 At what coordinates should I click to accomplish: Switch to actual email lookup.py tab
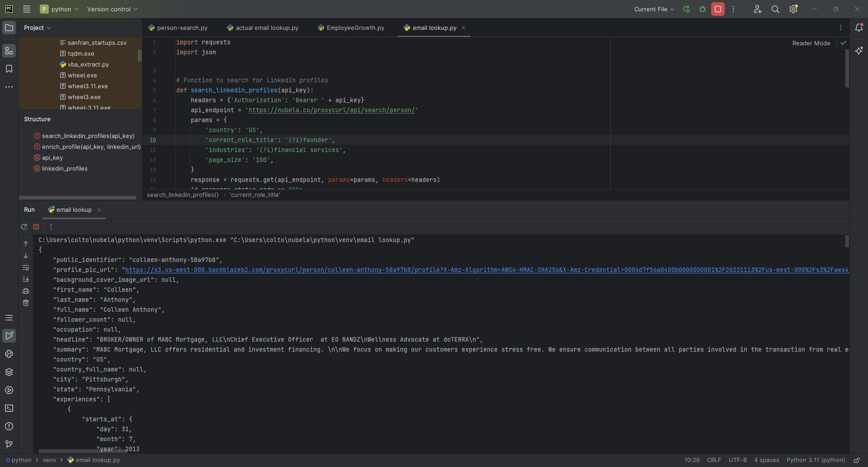click(263, 28)
